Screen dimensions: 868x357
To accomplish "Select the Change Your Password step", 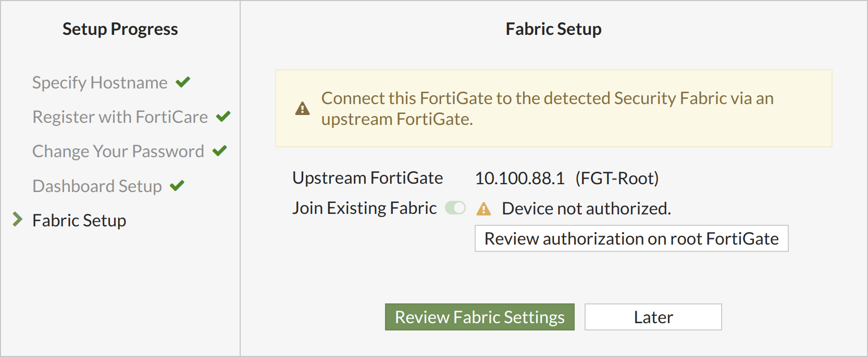I will tap(118, 151).
